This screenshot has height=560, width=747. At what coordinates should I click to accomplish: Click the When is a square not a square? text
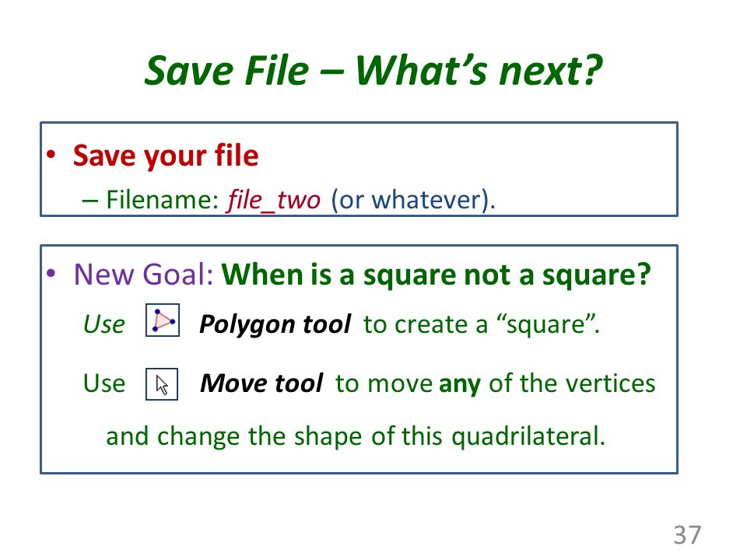click(437, 275)
